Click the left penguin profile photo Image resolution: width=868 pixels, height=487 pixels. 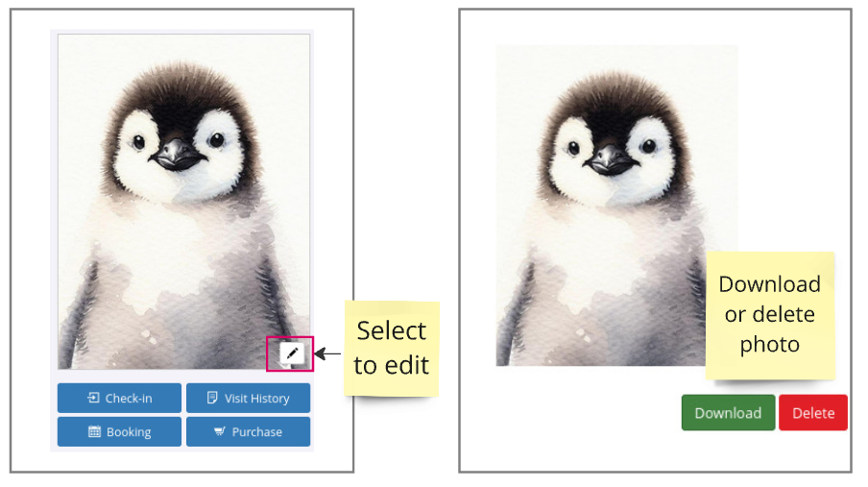(x=183, y=202)
